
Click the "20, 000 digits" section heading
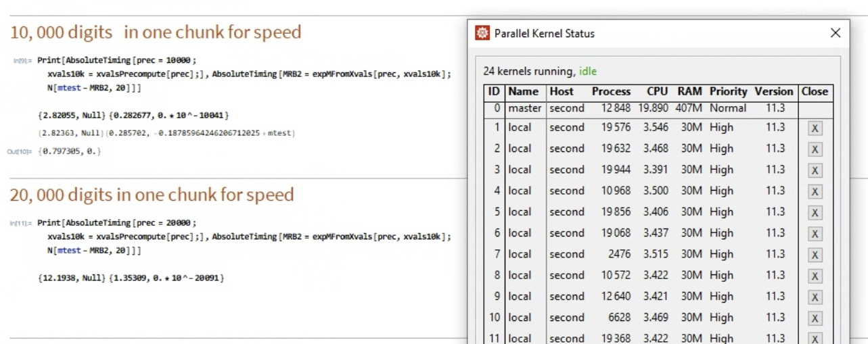pos(152,195)
